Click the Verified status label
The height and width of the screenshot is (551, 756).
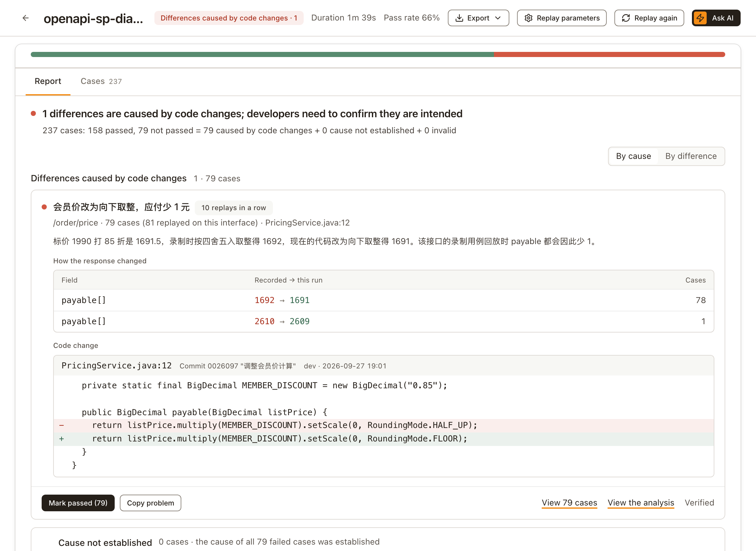[699, 503]
